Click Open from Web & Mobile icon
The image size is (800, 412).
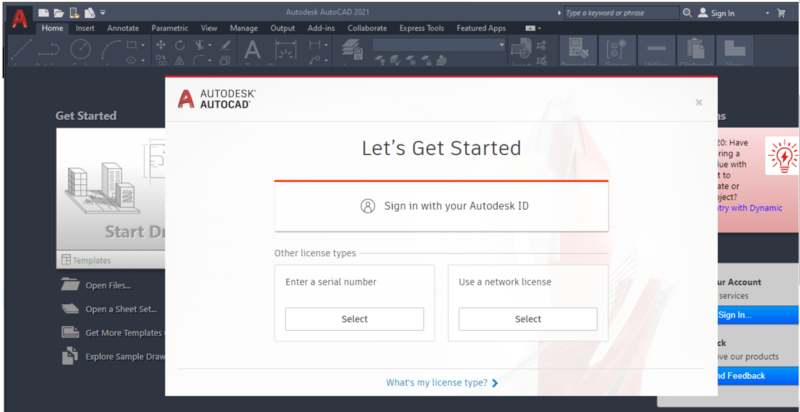(74, 13)
